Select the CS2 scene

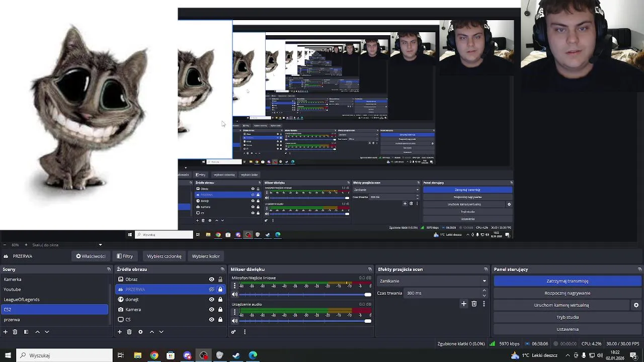(x=54, y=310)
